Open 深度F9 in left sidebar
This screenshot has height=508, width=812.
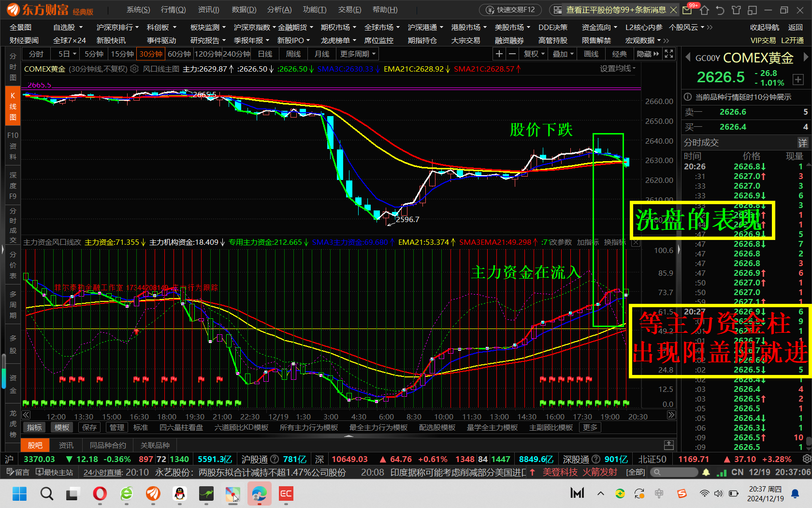tap(13, 185)
